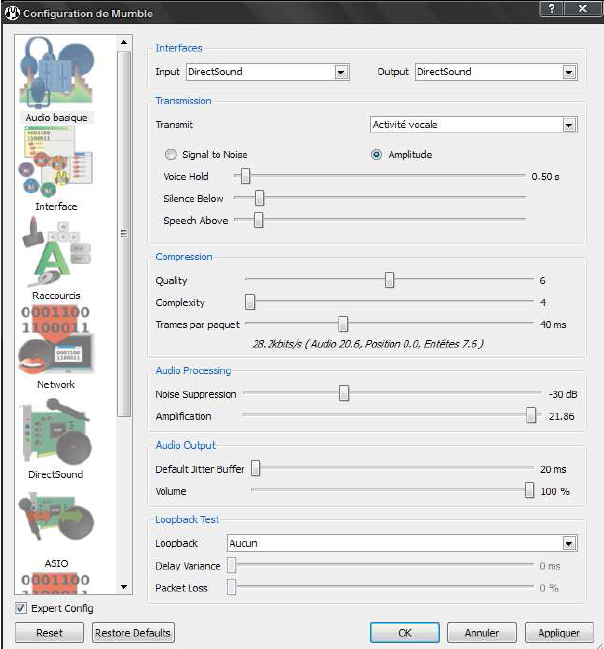Cancel changes with Annuler button
Viewport: 604px width, 649px height.
click(482, 633)
